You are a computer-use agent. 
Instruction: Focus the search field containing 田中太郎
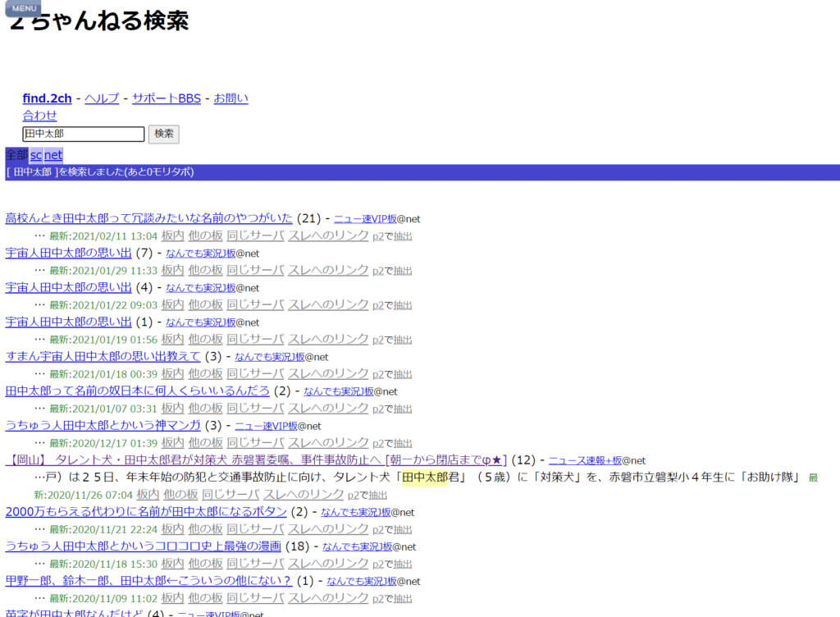[x=84, y=134]
